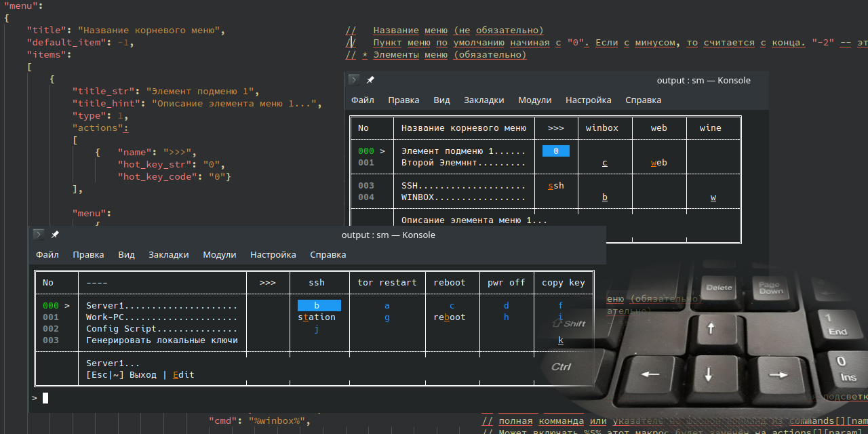Click 'station' in the ssh column
Viewport: 868px width, 434px height.
pos(317,317)
